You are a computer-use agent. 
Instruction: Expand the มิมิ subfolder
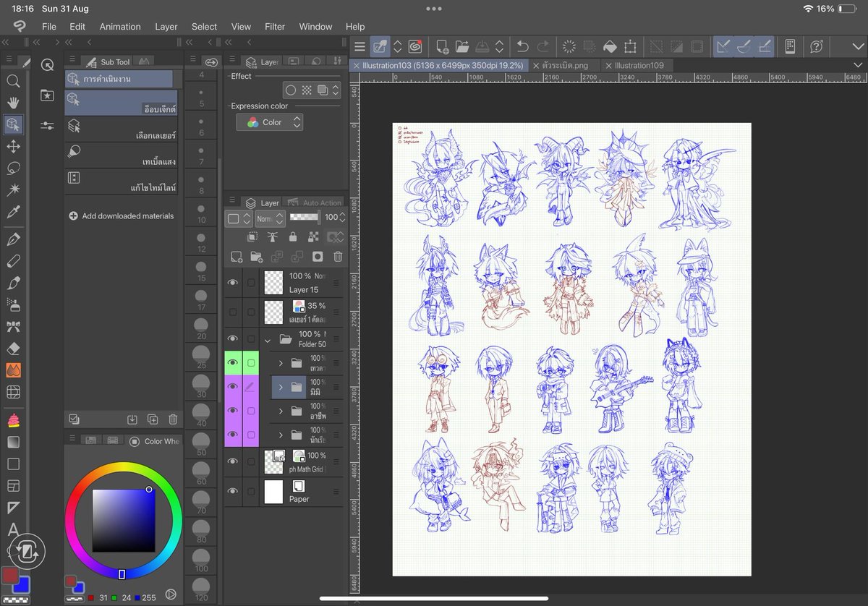tap(281, 388)
